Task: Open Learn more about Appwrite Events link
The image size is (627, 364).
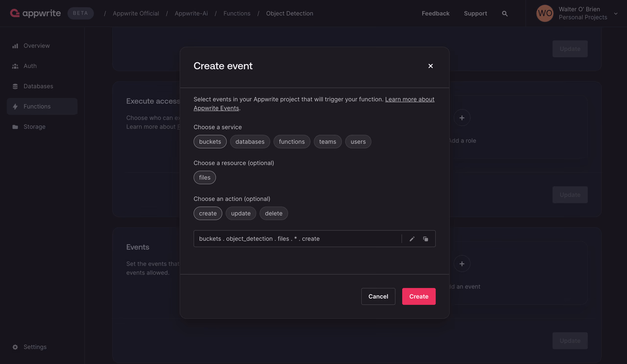Action: click(314, 103)
